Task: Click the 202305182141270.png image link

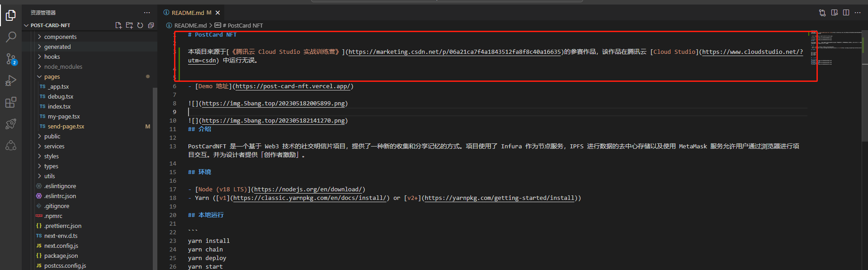Action: (x=273, y=121)
